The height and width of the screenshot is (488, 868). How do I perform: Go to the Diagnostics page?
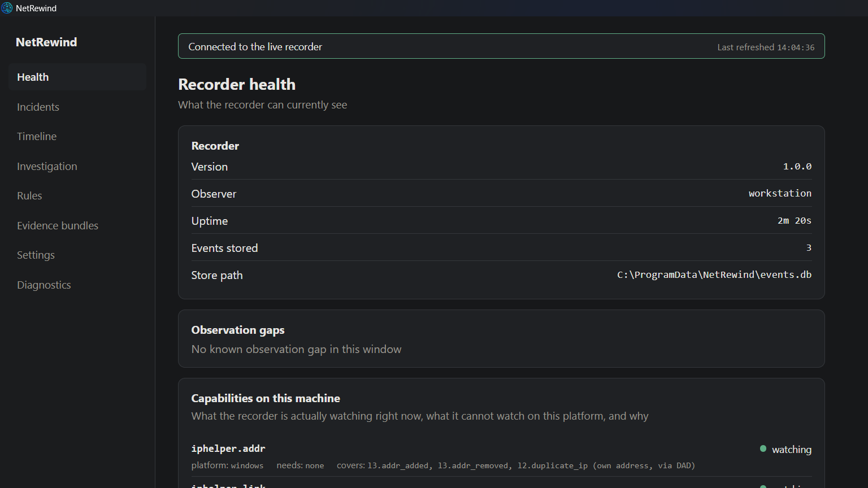click(x=77, y=285)
